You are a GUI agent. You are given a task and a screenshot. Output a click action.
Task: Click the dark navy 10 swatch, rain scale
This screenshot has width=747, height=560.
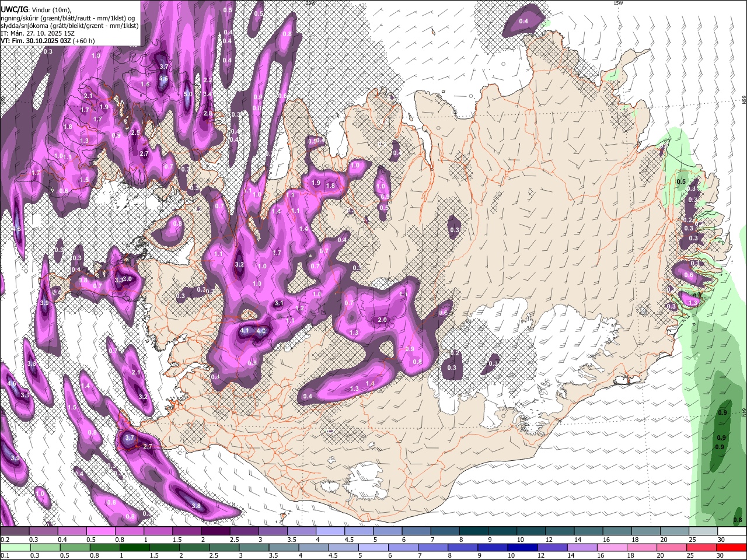coord(522,547)
